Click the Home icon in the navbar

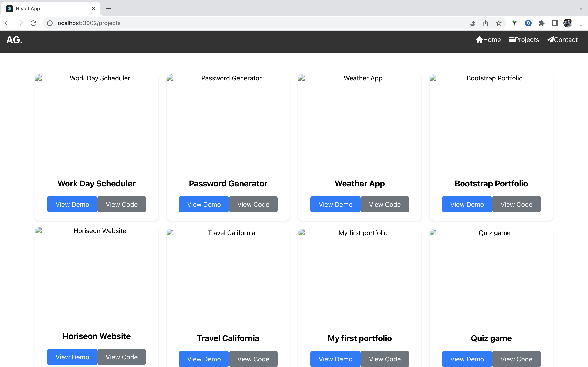click(x=480, y=39)
